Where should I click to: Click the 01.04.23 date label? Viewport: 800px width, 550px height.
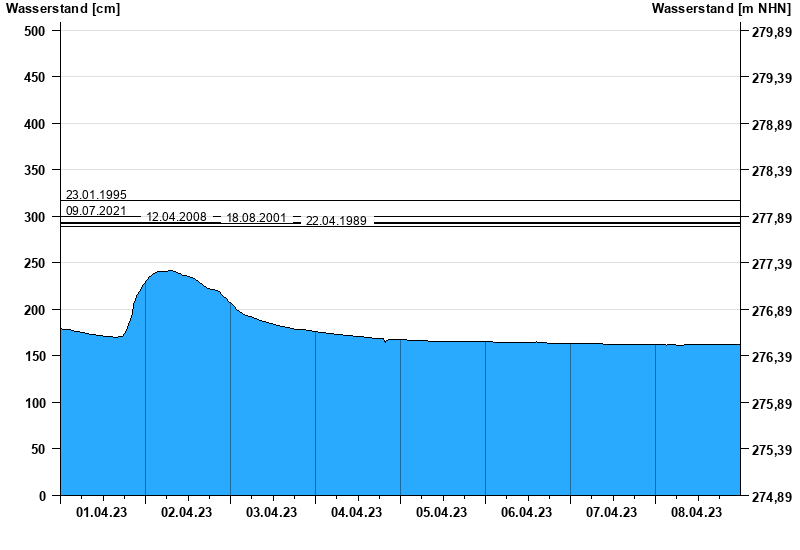click(x=102, y=513)
